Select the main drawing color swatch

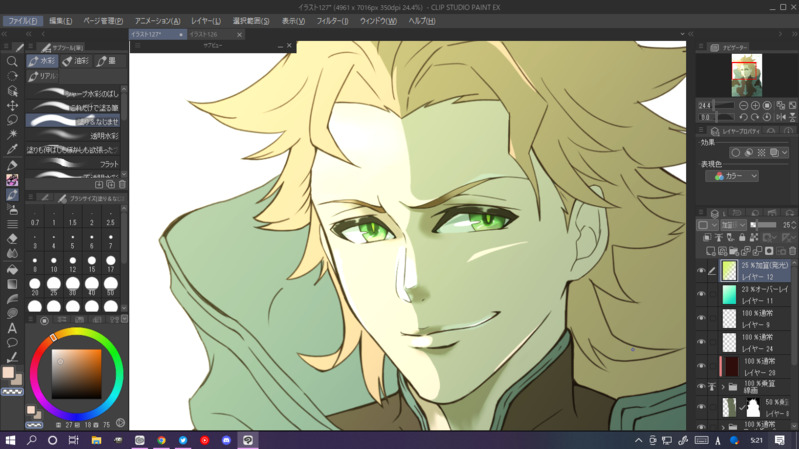point(8,373)
